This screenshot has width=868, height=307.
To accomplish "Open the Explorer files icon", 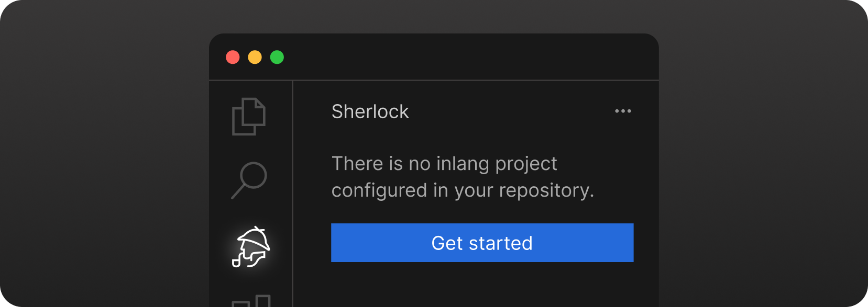I will 249,116.
